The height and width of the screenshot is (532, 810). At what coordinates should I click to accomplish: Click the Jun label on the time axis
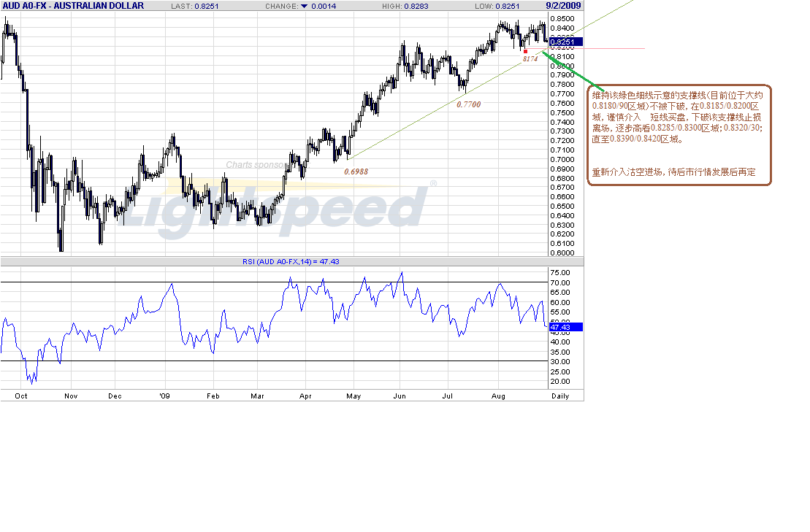point(400,396)
